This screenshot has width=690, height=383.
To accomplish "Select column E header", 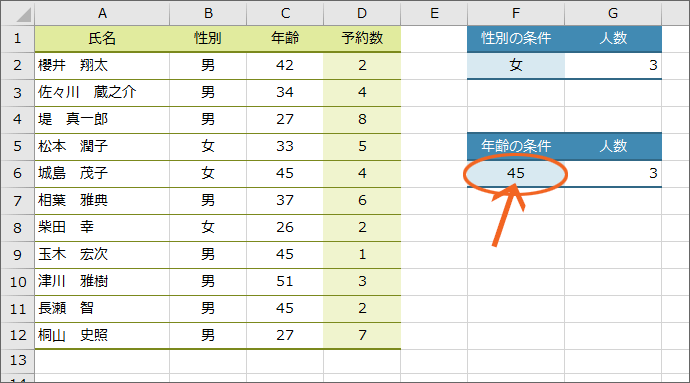I will coord(434,13).
